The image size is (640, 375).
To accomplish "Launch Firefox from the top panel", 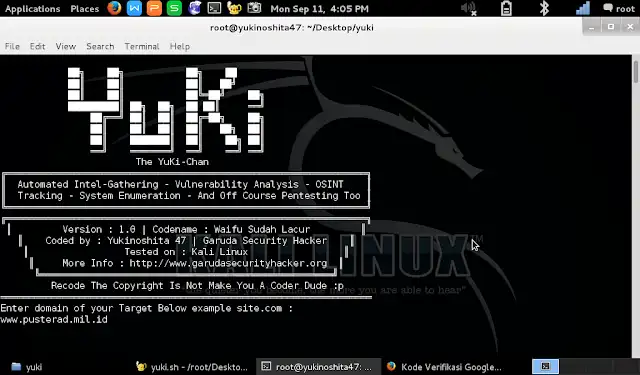I will point(114,8).
